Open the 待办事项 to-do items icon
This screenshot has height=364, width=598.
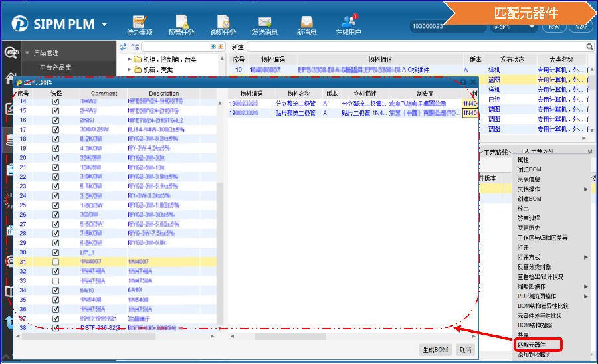pyautogui.click(x=140, y=24)
